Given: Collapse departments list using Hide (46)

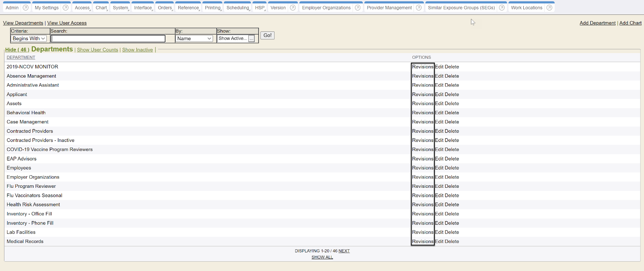Looking at the screenshot, I should coord(17,50).
